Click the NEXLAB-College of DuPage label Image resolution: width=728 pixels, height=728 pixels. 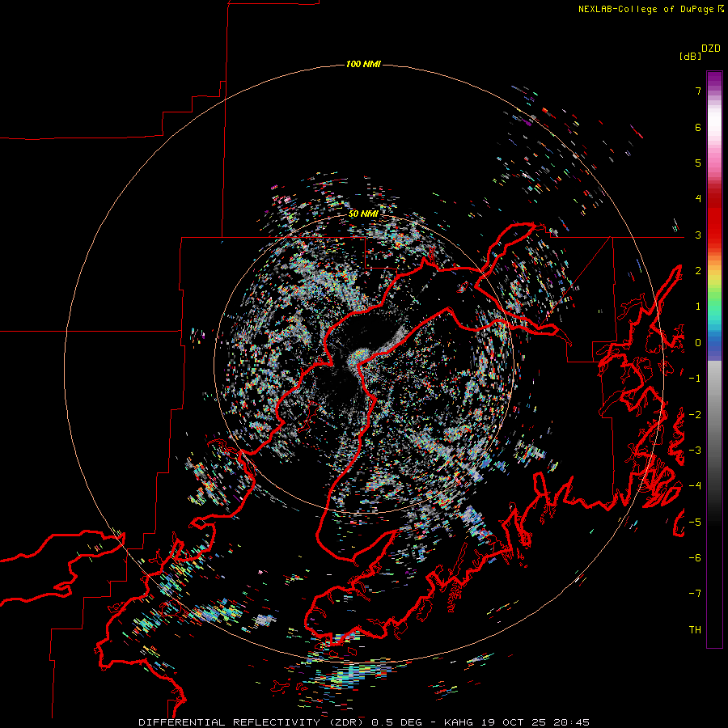[645, 9]
